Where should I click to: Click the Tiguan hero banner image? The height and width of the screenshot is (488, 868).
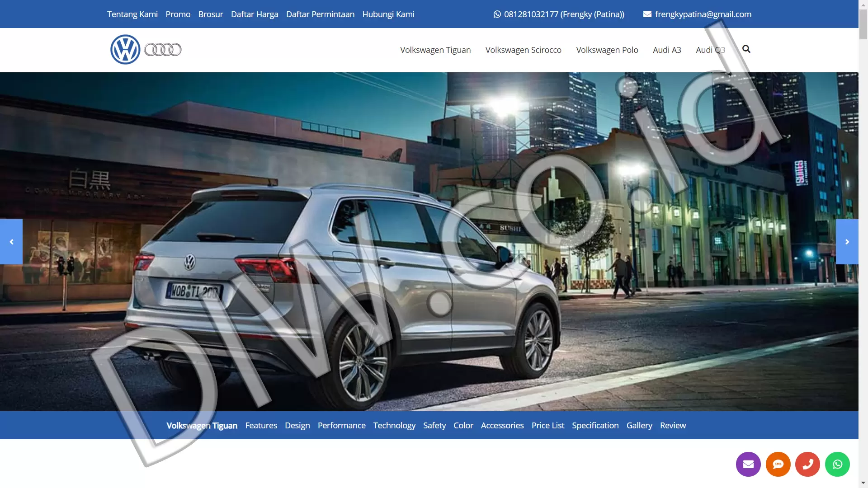[x=429, y=242]
